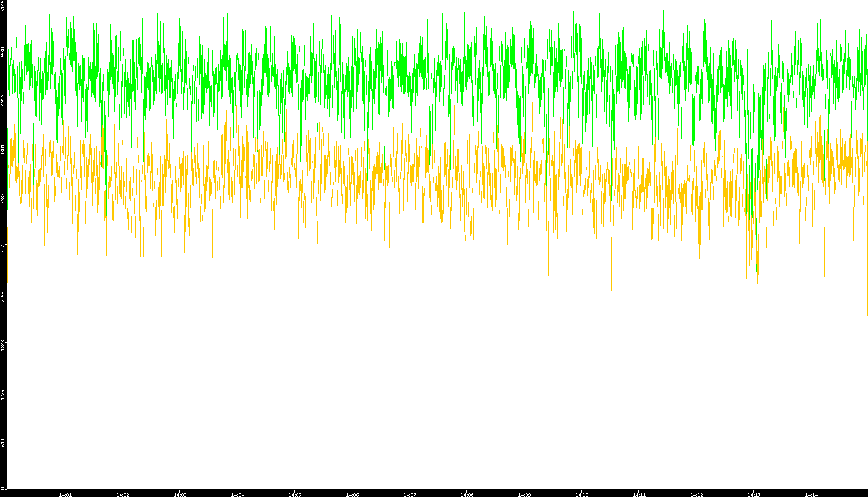Click the 14:10 time label
This screenshot has width=868, height=497.
582,494
